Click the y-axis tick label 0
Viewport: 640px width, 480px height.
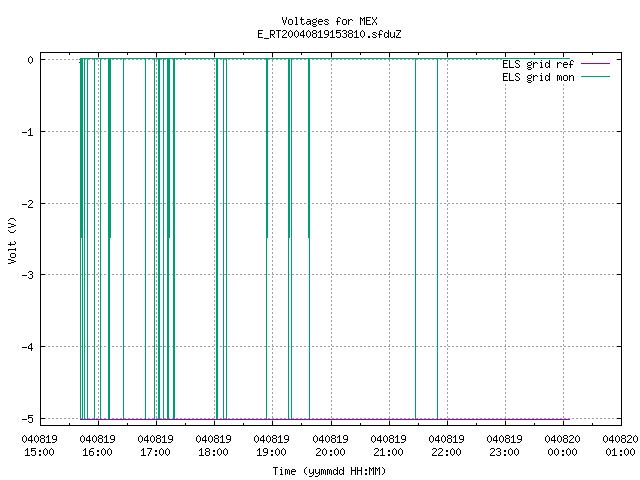(x=30, y=60)
